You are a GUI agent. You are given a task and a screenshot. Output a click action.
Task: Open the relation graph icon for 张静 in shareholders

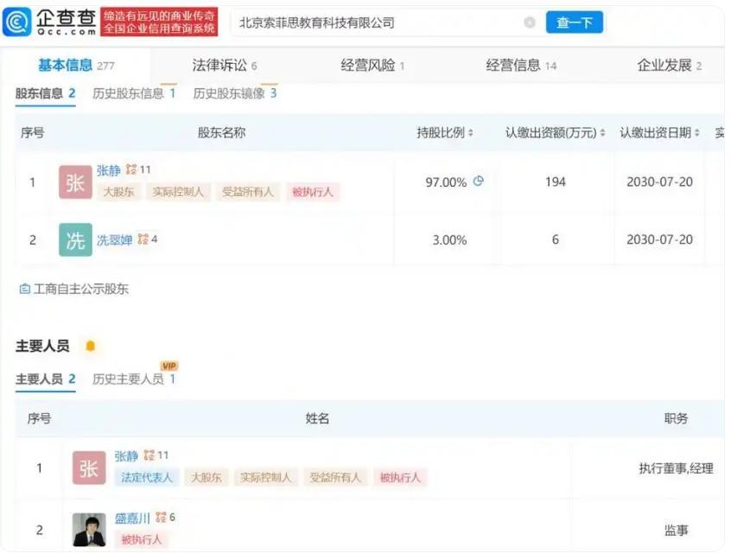tap(131, 169)
